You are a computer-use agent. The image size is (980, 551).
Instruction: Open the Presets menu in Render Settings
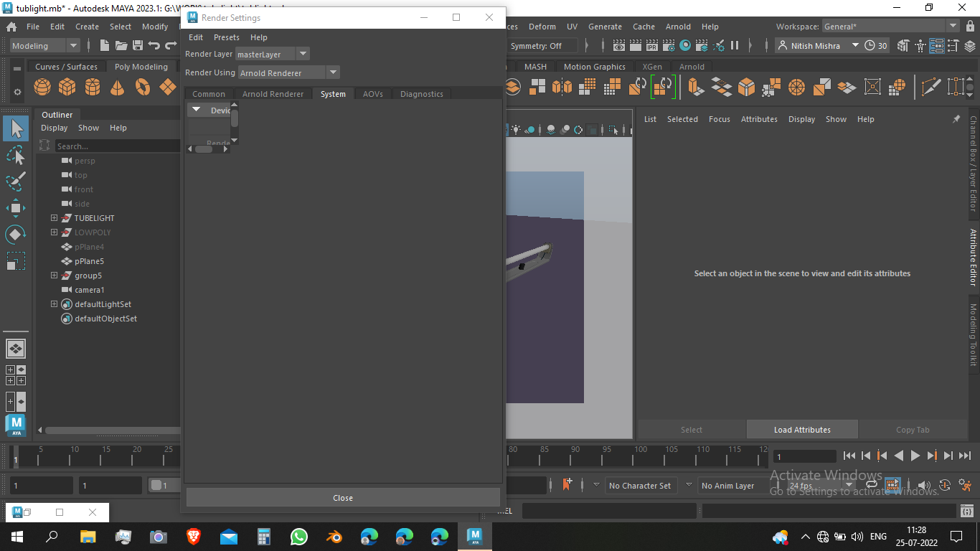tap(227, 37)
